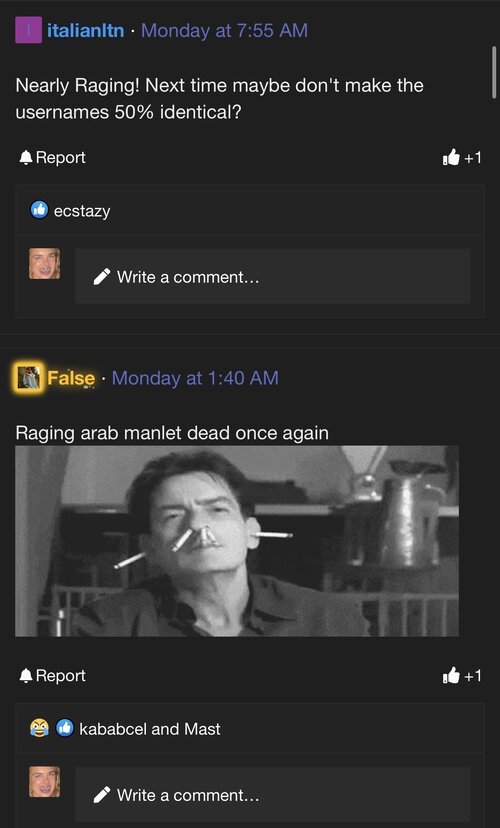Click the pencil icon in the first comment box

coord(102,277)
